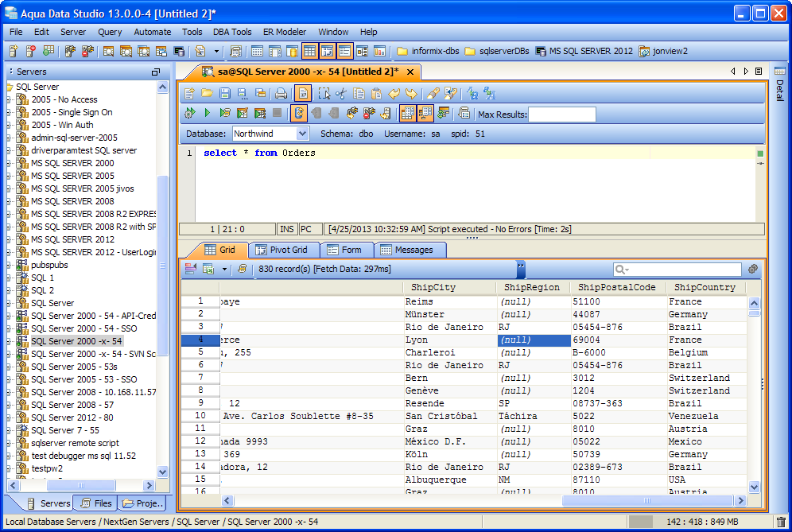Toggle the tree results view button
Viewport: 792px width, 532px height.
(425, 113)
